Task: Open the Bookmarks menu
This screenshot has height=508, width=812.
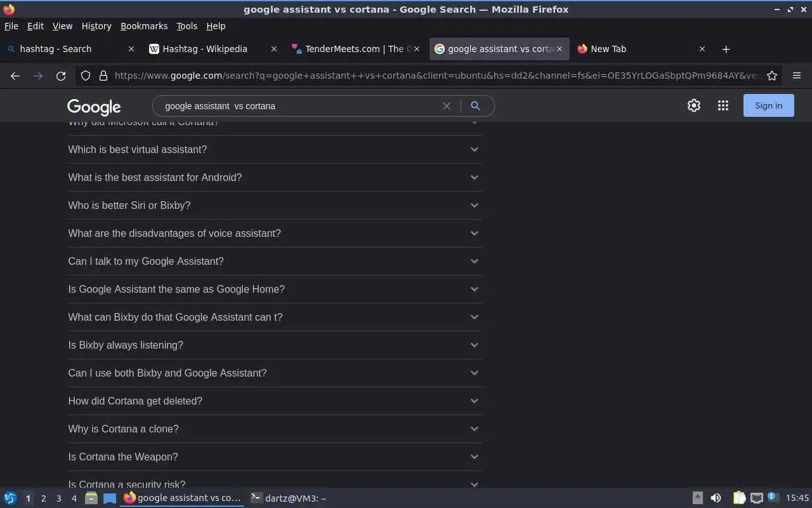Action: click(144, 26)
